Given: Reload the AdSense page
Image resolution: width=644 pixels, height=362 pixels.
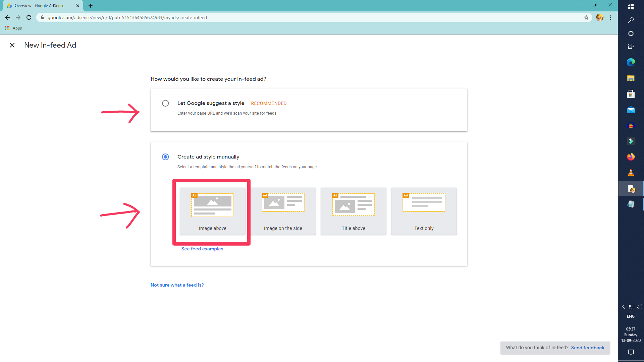Looking at the screenshot, I should tap(29, 17).
